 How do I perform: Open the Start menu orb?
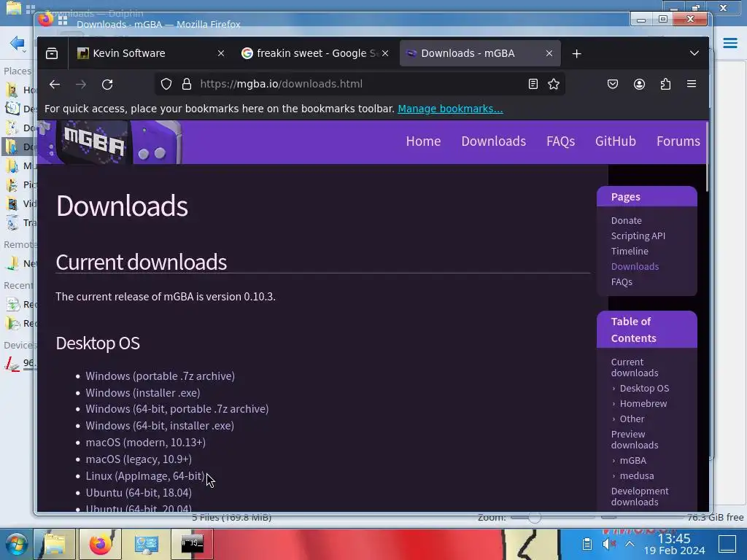(x=16, y=544)
